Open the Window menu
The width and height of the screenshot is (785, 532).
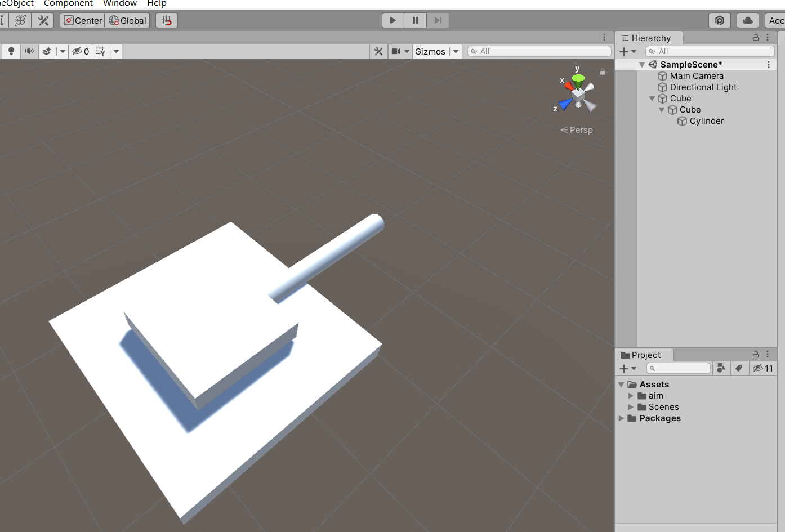tap(119, 3)
